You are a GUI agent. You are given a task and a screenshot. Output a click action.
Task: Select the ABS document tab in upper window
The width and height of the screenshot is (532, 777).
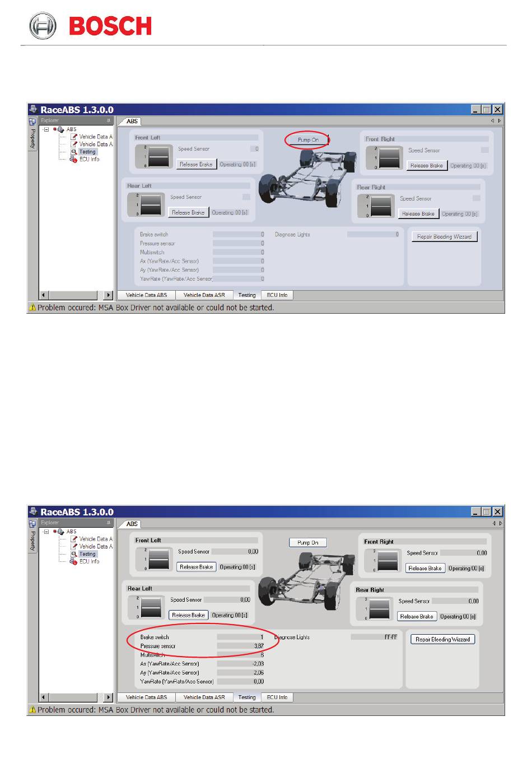pos(131,121)
